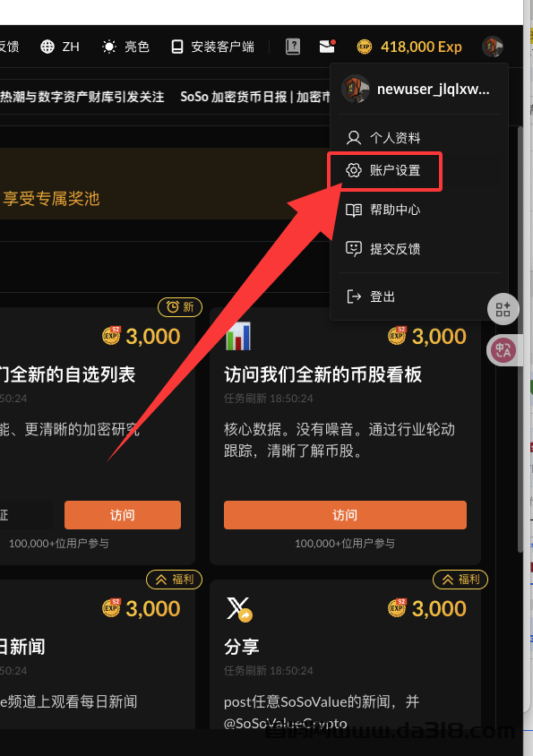Viewport: 533px width, 756px height.
Task: Click 访问 button under 币股看板 task
Action: pos(345,515)
